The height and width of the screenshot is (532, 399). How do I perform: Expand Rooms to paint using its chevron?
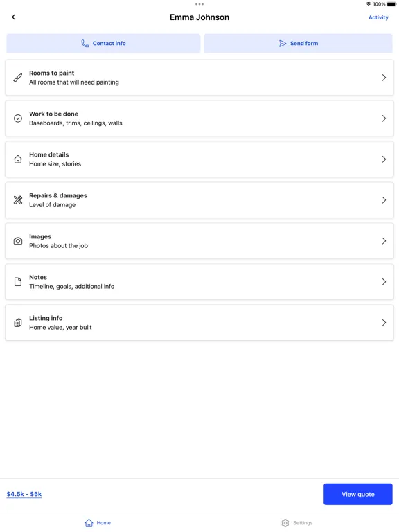coord(384,78)
